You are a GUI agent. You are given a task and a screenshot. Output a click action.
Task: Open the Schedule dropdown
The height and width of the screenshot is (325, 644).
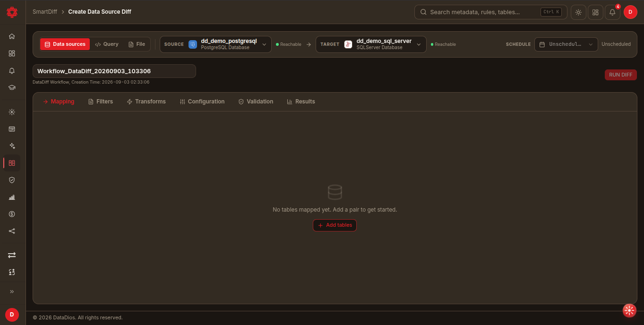coord(566,44)
